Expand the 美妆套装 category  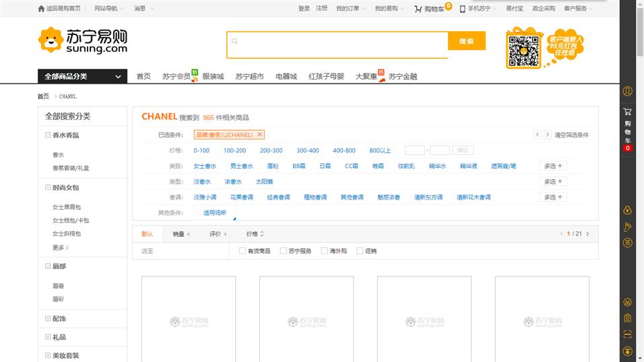click(x=48, y=355)
